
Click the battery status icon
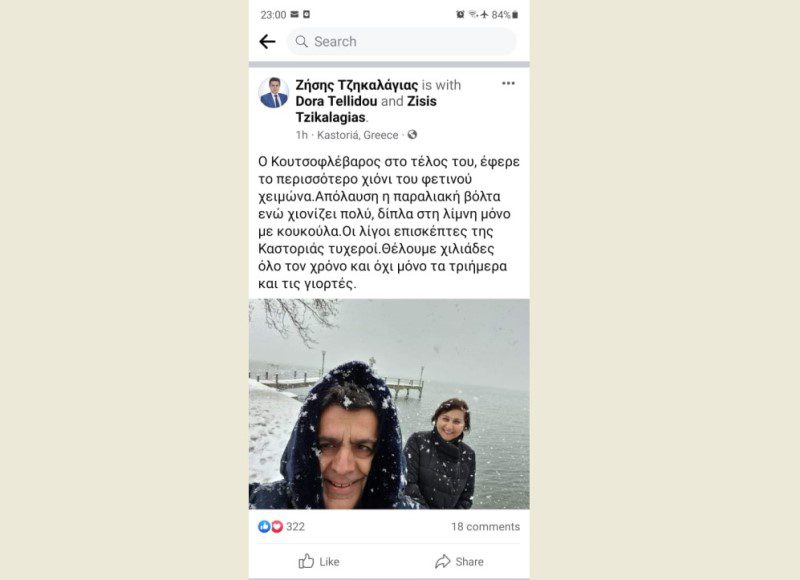coord(515,15)
